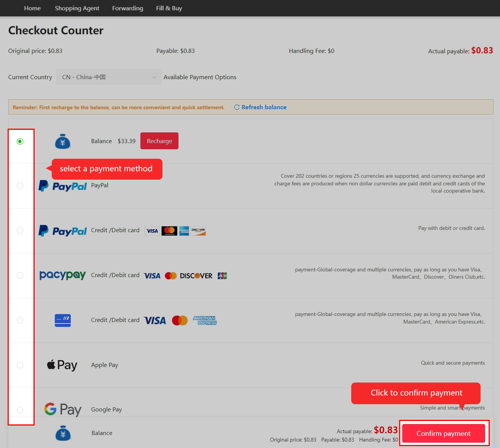Click JCB logo in pacypay row
Image resolution: width=500 pixels, height=448 pixels.
pyautogui.click(x=222, y=276)
